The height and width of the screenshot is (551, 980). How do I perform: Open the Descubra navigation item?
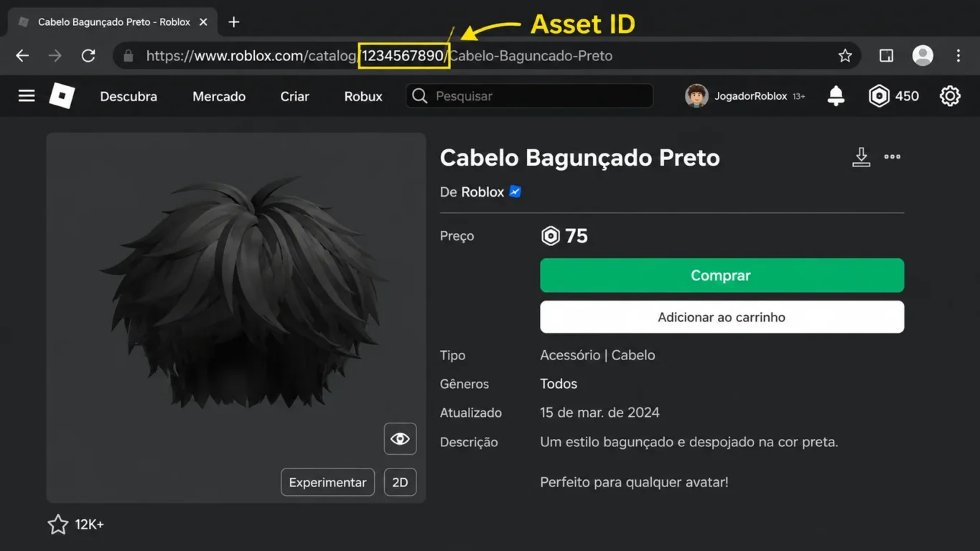click(x=129, y=96)
